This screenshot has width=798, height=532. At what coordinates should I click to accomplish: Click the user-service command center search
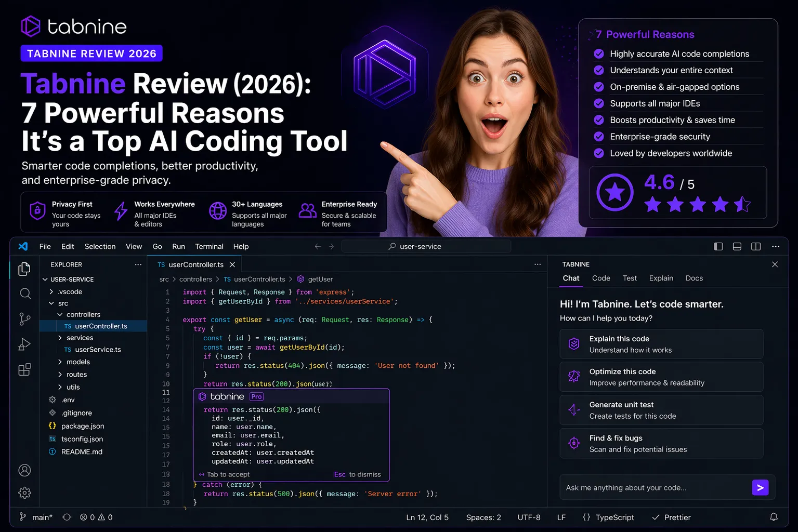426,246
